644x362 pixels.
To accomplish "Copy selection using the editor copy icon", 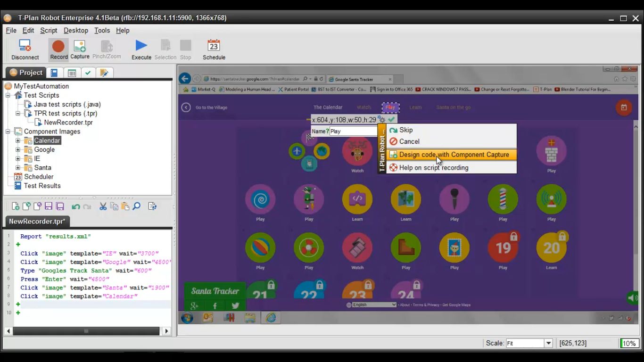I will (x=114, y=206).
